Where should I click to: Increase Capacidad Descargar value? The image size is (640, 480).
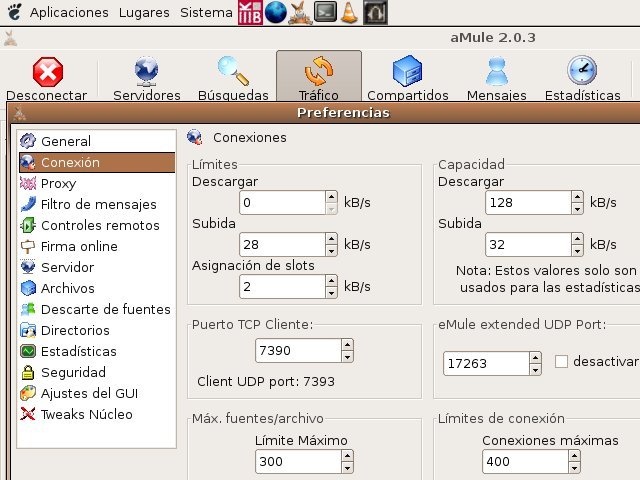pyautogui.click(x=577, y=197)
